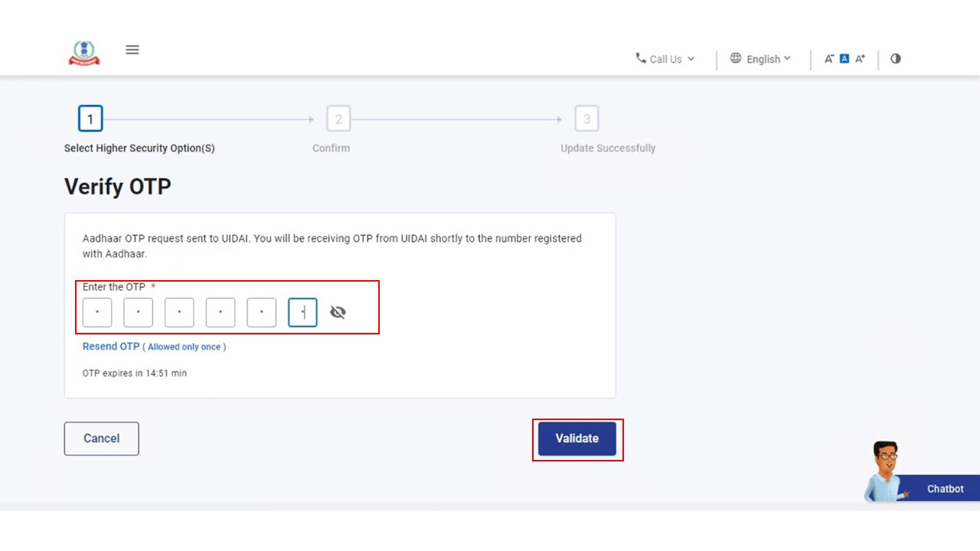The width and height of the screenshot is (980, 551).
Task: Select the sixth OTP digit box
Action: (302, 312)
